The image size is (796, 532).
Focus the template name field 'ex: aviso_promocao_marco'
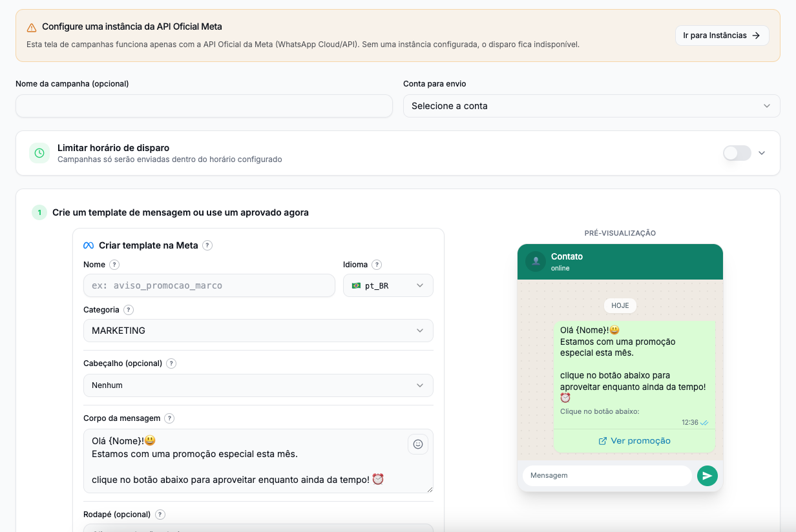coord(209,285)
